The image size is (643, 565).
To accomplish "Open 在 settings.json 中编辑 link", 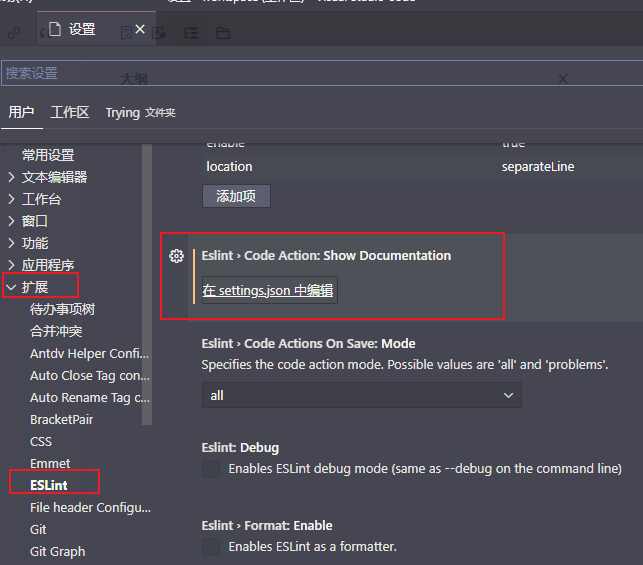I will click(268, 290).
